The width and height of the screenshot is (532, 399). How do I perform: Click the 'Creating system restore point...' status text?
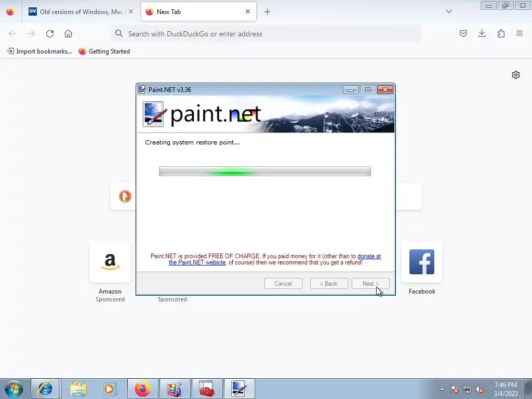[192, 142]
